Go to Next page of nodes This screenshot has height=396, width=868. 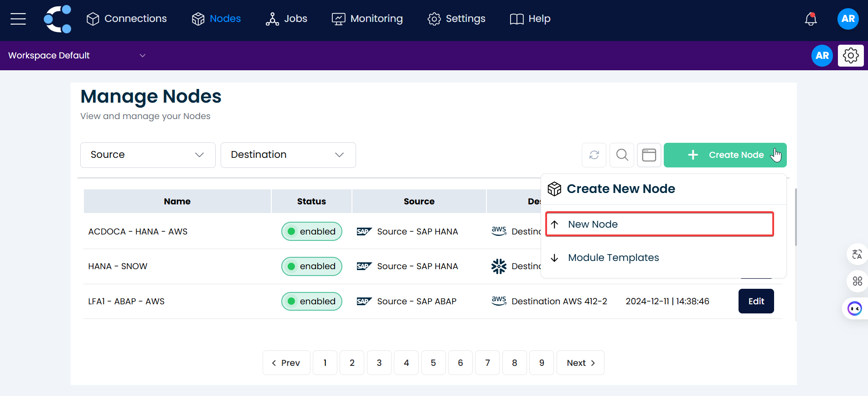pyautogui.click(x=580, y=363)
